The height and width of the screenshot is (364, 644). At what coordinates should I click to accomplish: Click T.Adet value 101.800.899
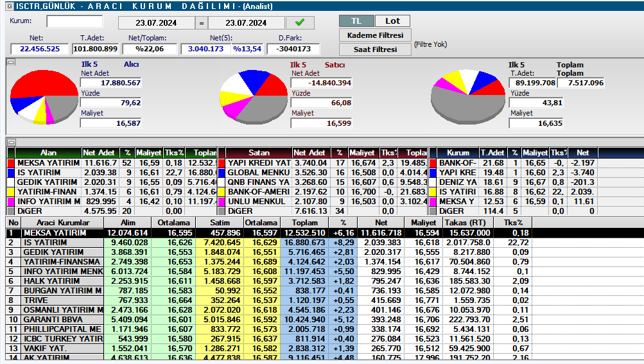[95, 49]
